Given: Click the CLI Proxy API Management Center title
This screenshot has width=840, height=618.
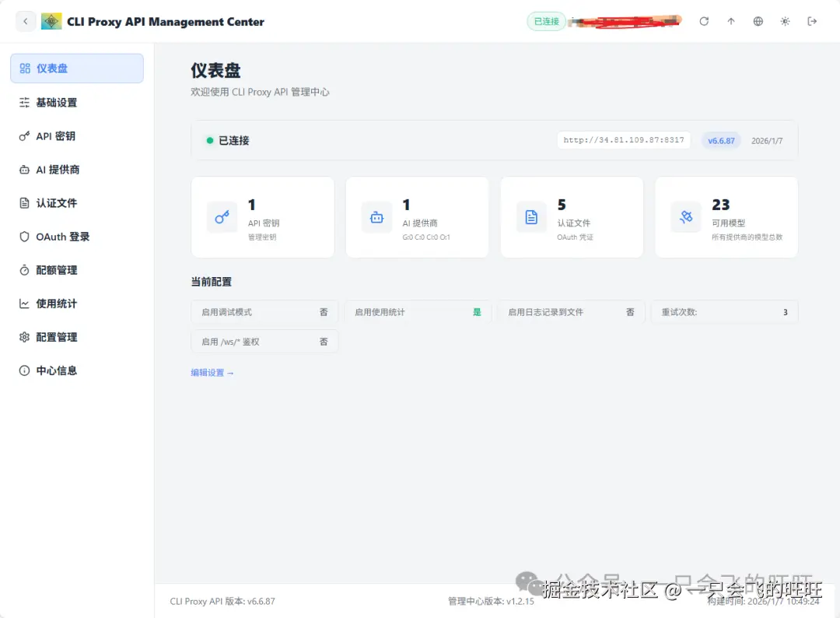Looking at the screenshot, I should (166, 22).
